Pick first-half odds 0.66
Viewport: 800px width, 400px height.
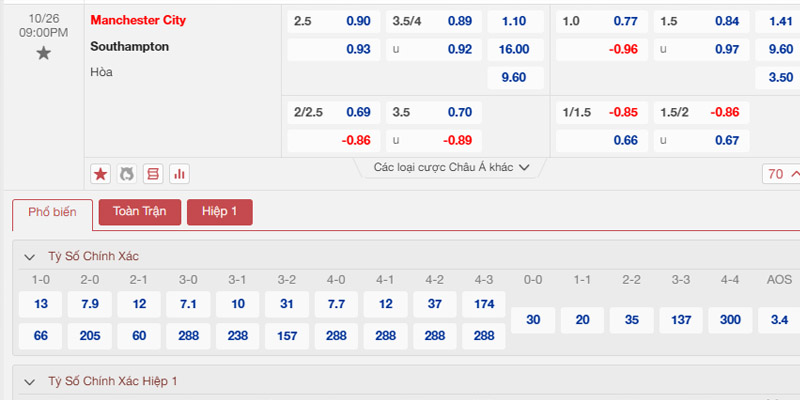(x=602, y=141)
